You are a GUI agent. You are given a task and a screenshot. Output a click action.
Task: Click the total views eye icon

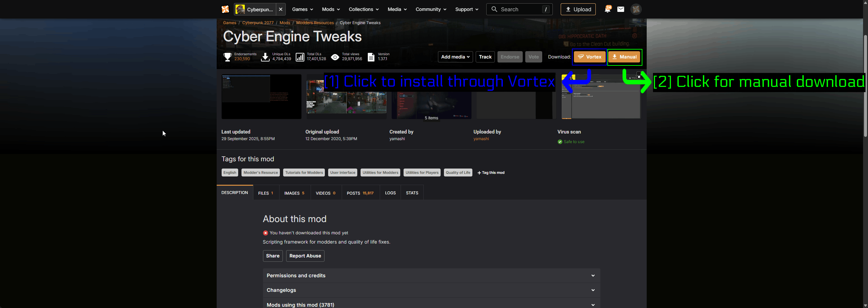[335, 57]
